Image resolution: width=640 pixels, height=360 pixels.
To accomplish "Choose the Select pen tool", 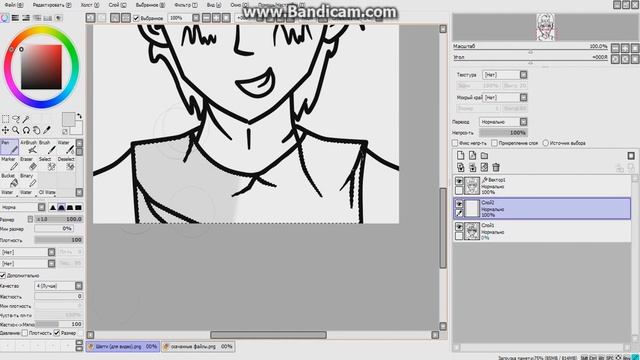I will point(47,164).
